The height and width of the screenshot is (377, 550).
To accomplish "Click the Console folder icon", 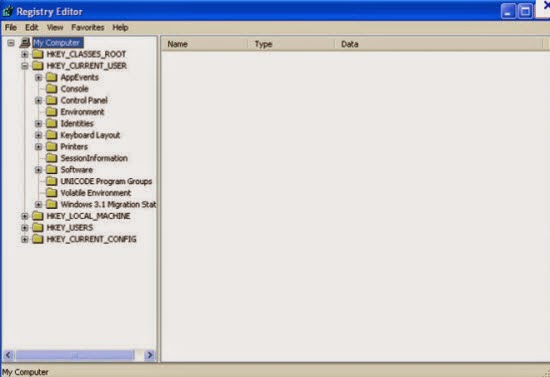I will (x=52, y=89).
